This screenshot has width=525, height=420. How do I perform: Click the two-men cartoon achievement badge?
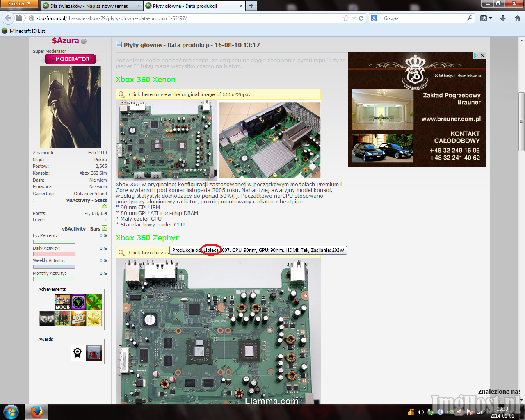tap(62, 319)
